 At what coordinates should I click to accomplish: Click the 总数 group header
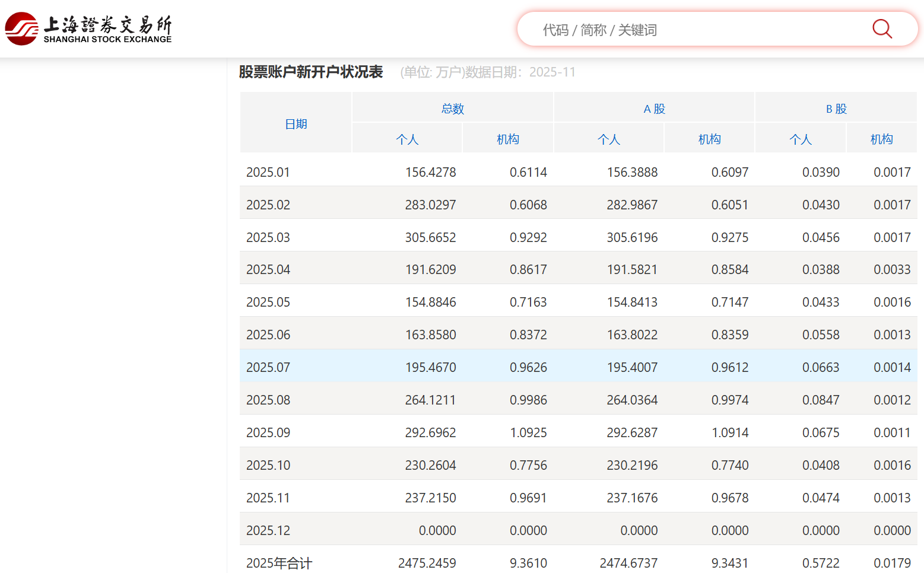(x=452, y=109)
